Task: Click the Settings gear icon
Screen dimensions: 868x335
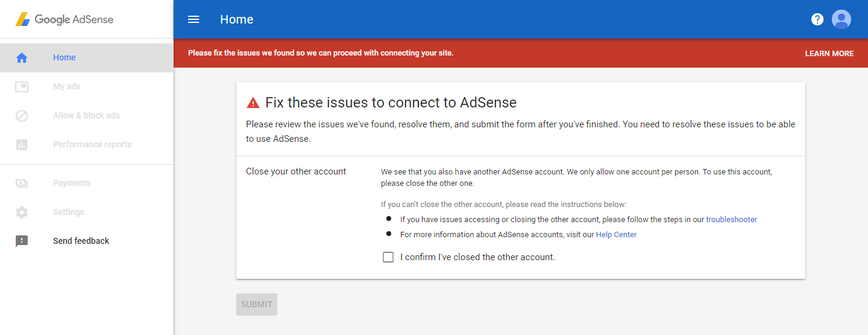Action: tap(22, 212)
